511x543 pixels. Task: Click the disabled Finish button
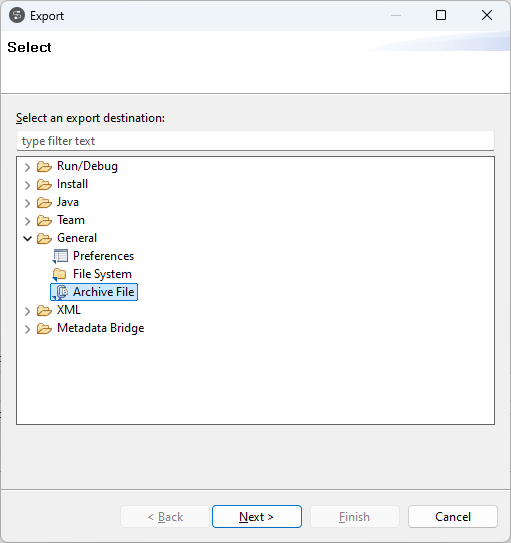[x=355, y=516]
